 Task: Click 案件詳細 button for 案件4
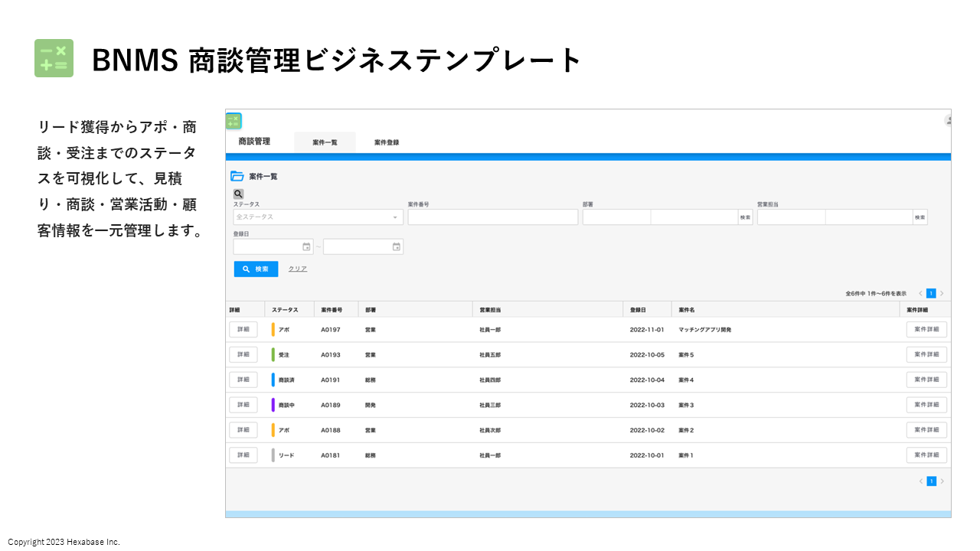pos(926,380)
